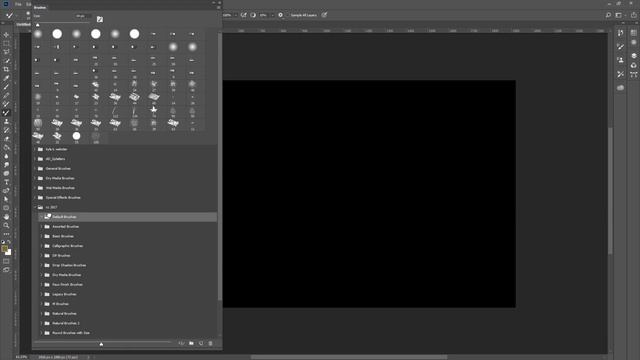This screenshot has width=640, height=360.
Task: Delete brush trash icon in Brushes panel
Action: pyautogui.click(x=211, y=343)
